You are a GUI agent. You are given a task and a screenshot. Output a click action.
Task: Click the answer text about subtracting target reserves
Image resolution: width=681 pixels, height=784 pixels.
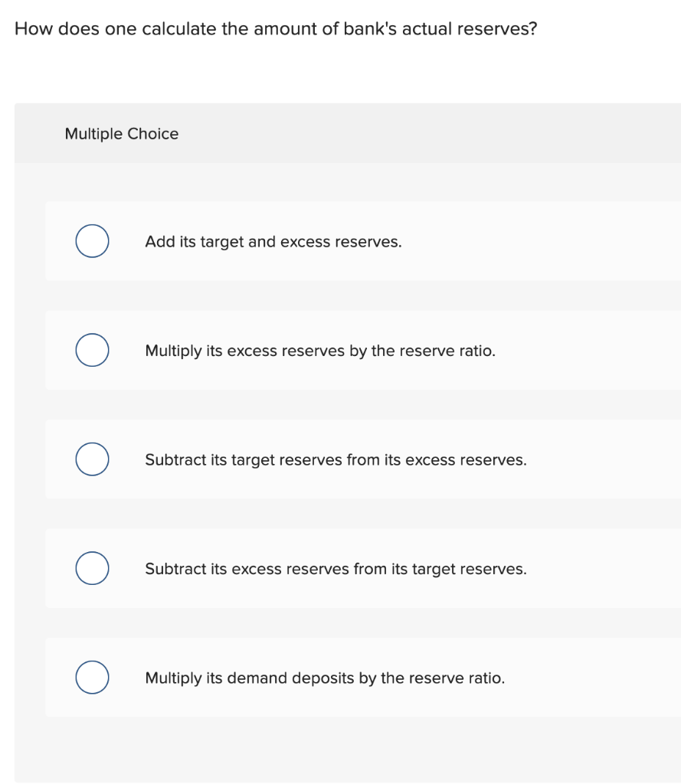tap(336, 459)
